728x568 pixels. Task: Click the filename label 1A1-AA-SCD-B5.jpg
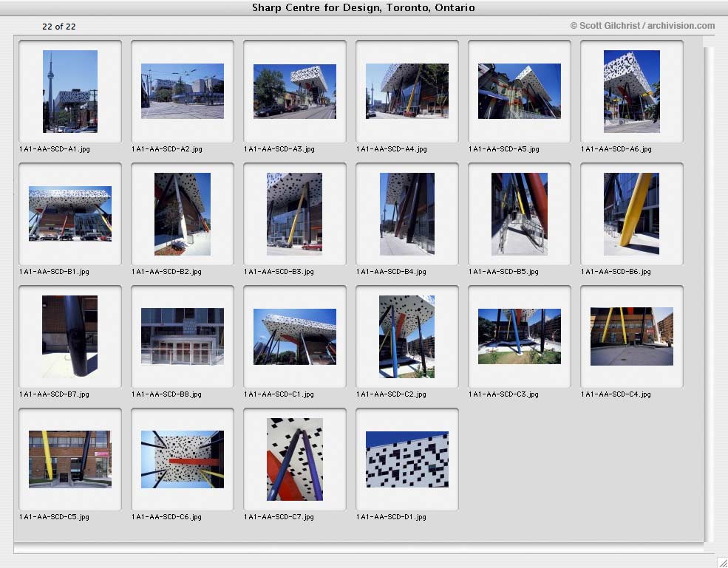coord(504,272)
